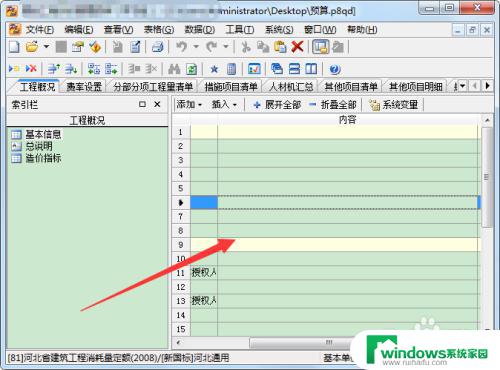This screenshot has width=500, height=370.
Task: Click the blue arrow insert row icon
Action: click(x=14, y=69)
